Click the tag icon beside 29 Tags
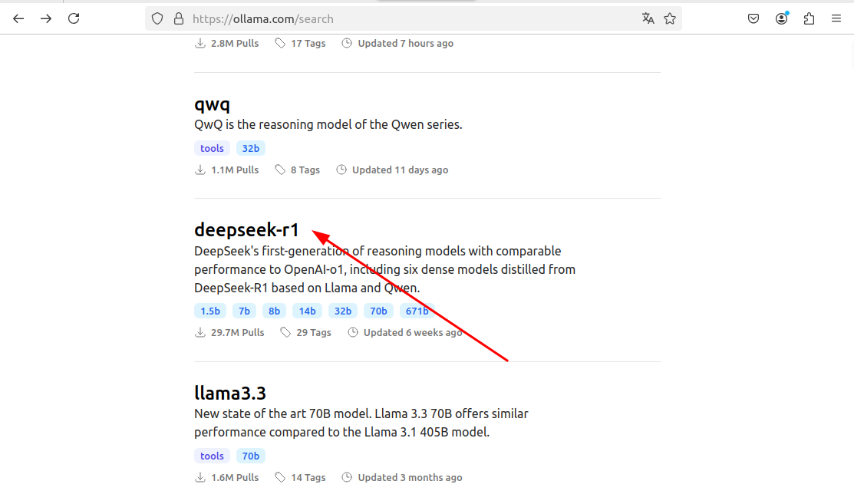The width and height of the screenshot is (854, 504). click(285, 332)
